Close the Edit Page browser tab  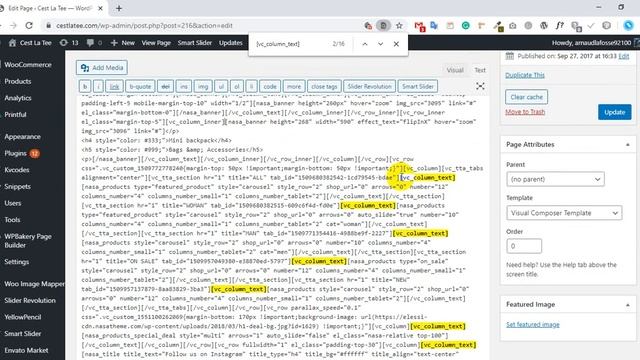click(101, 8)
